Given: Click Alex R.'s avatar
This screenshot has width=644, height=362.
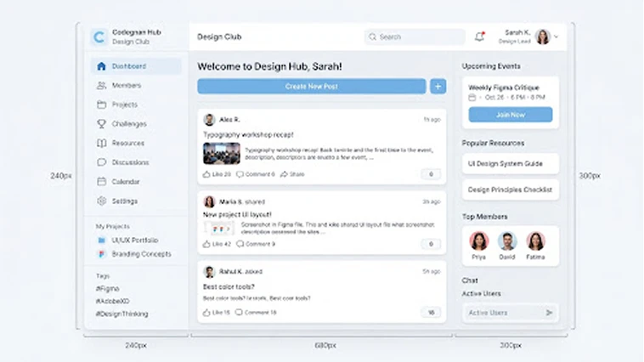Looking at the screenshot, I should [210, 120].
